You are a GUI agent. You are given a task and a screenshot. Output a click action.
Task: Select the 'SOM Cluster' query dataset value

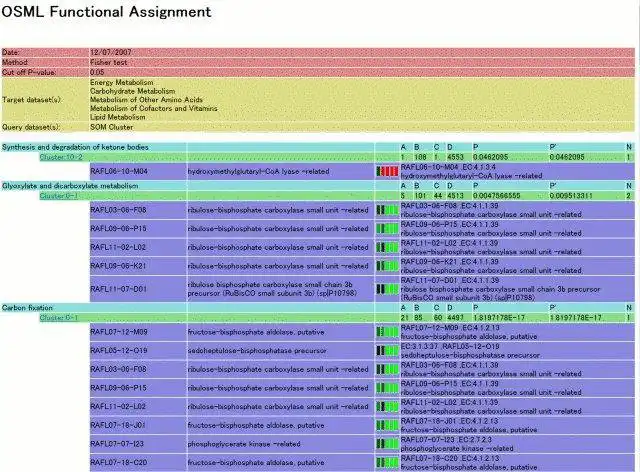111,127
